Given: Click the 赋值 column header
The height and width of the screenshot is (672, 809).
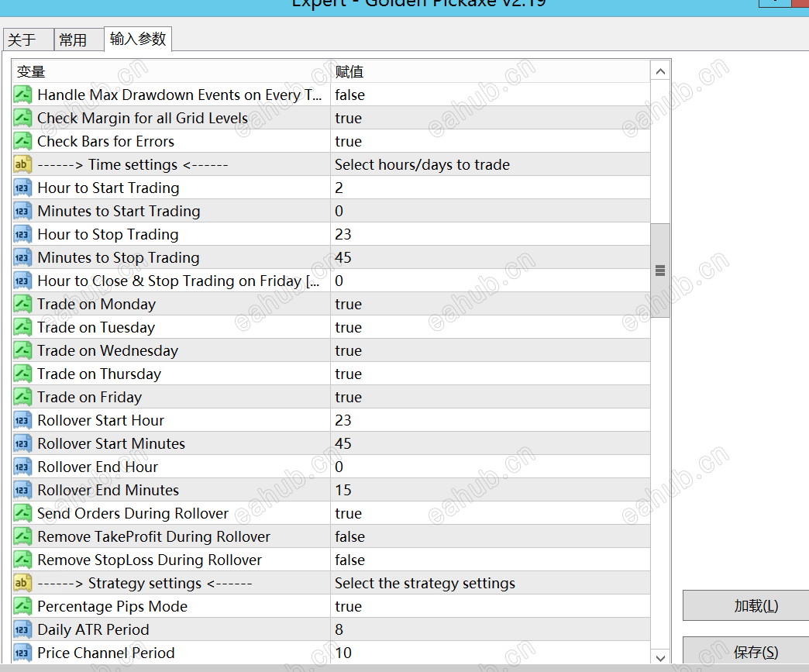Looking at the screenshot, I should [x=491, y=72].
